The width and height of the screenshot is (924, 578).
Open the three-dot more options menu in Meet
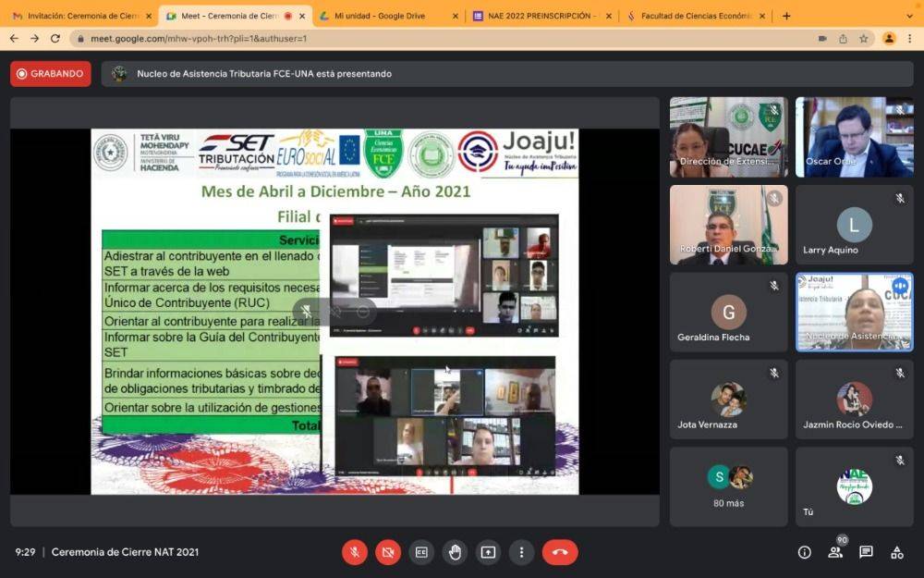point(521,552)
